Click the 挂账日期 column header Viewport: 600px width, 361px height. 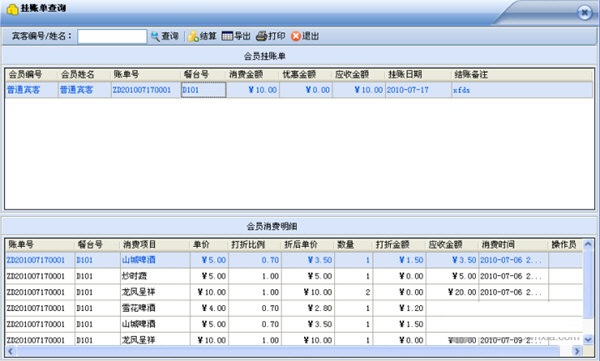click(418, 75)
